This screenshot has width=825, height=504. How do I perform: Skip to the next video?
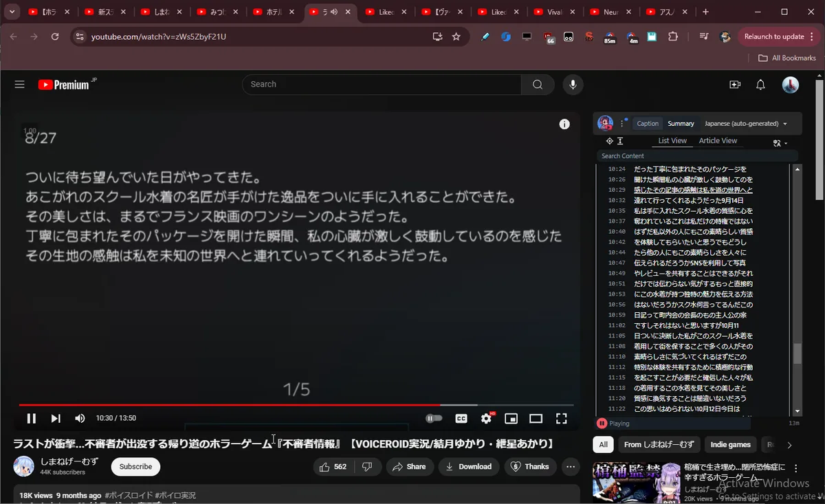point(56,418)
